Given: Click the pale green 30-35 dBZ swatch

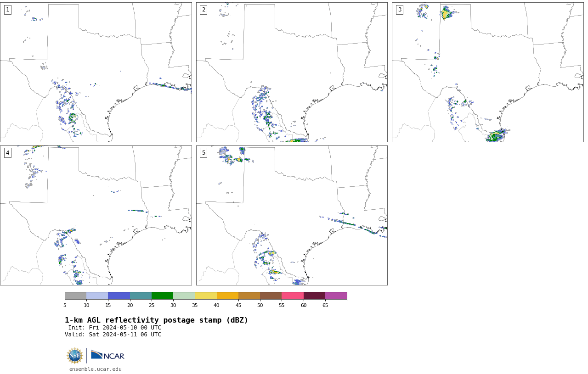Looking at the screenshot, I should [x=184, y=296].
